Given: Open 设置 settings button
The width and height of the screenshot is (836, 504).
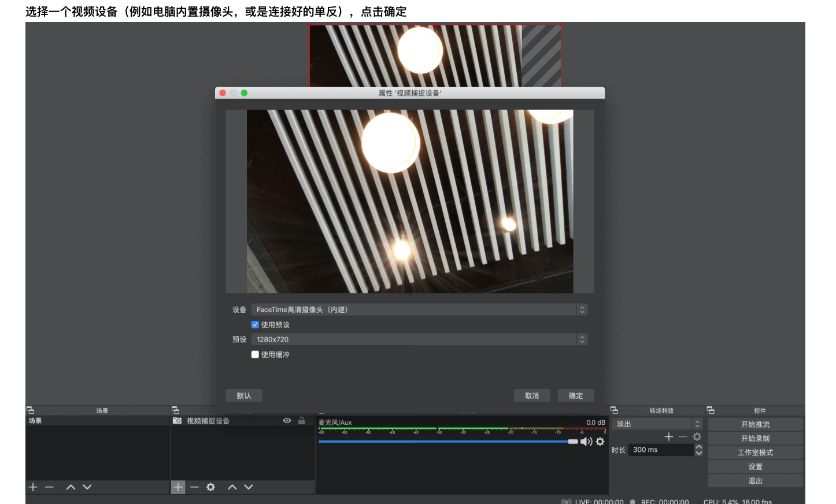Looking at the screenshot, I should [755, 466].
